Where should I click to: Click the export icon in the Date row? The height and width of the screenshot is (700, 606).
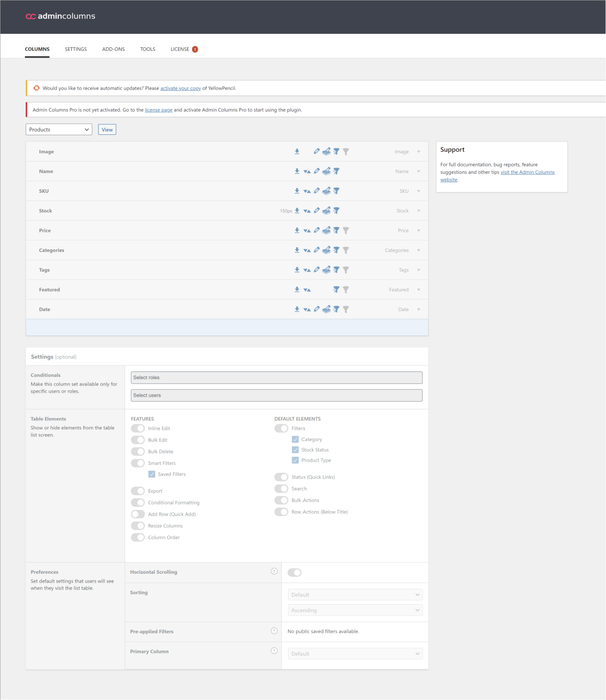(x=297, y=310)
